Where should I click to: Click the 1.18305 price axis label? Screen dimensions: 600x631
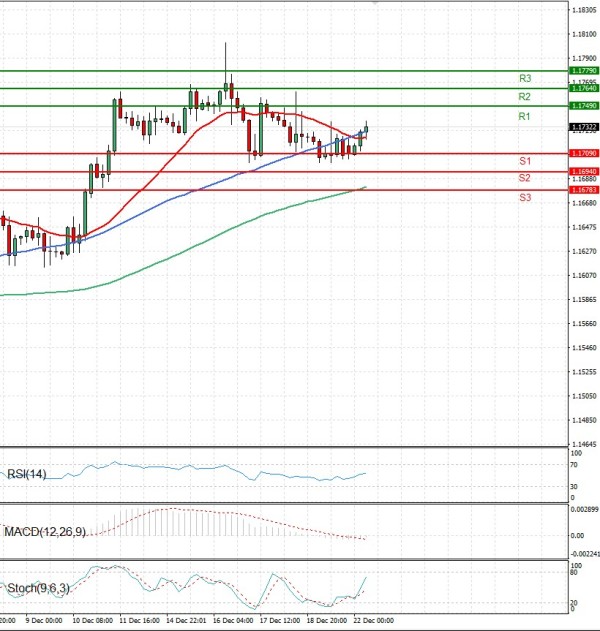[584, 10]
